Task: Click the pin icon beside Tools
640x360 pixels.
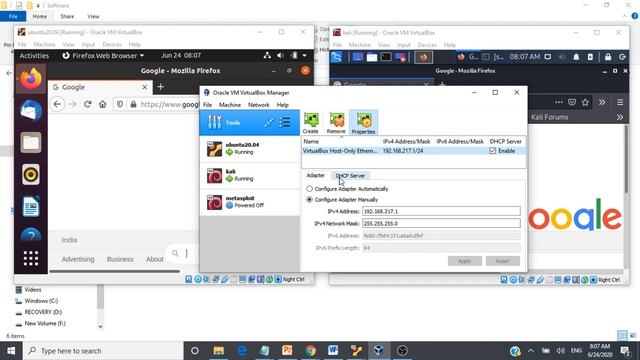Action: (x=269, y=122)
